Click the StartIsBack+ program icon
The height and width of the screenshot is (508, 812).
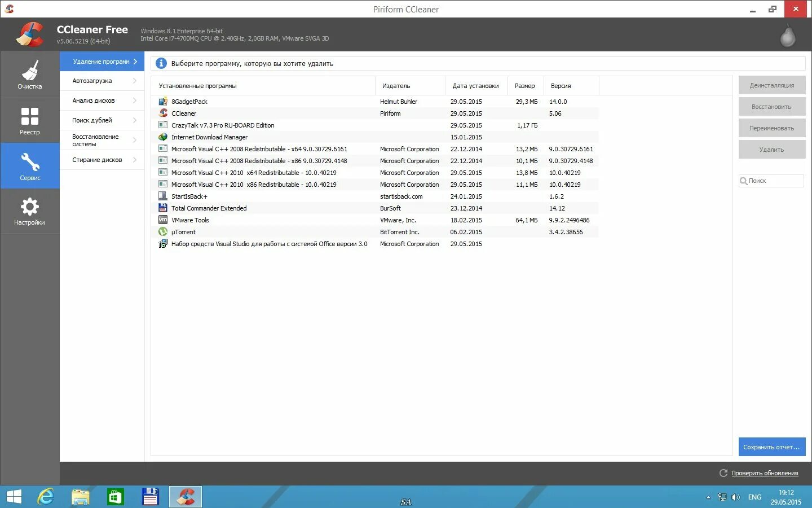[163, 196]
